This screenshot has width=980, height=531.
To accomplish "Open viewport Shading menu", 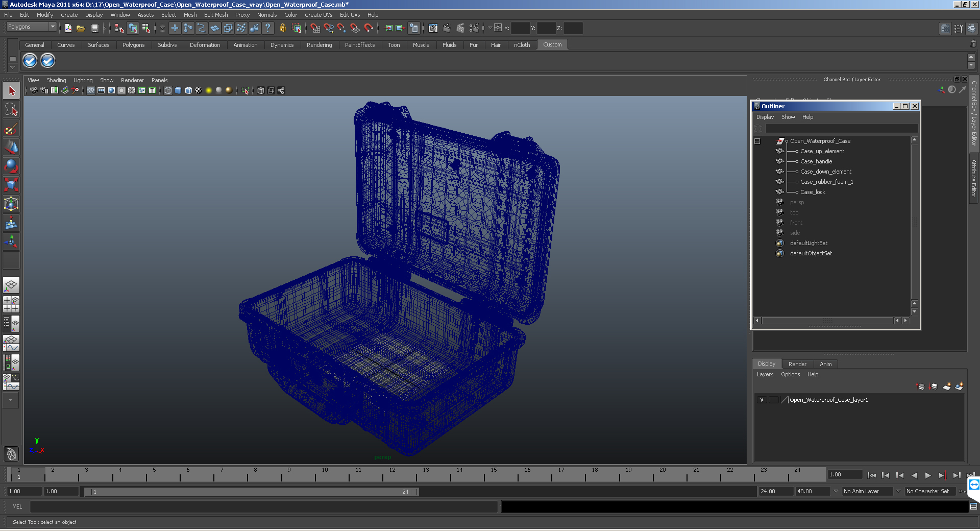I will tap(56, 80).
